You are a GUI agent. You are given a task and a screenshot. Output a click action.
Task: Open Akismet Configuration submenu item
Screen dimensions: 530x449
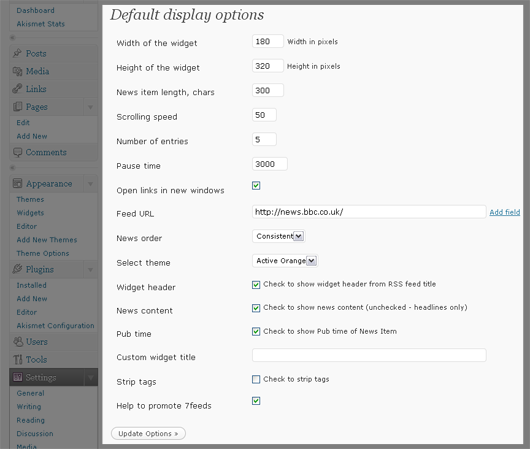55,326
